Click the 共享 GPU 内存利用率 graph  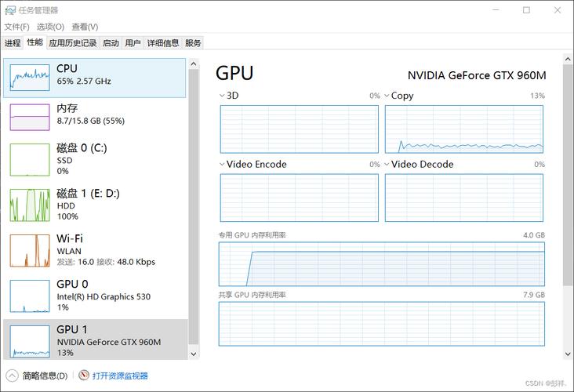point(381,324)
